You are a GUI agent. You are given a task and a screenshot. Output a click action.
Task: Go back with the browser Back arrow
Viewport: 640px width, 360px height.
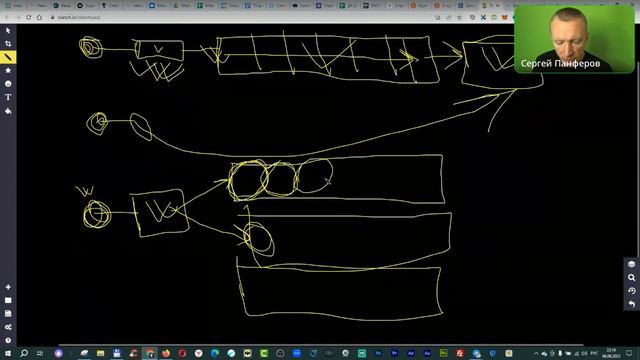7,18
